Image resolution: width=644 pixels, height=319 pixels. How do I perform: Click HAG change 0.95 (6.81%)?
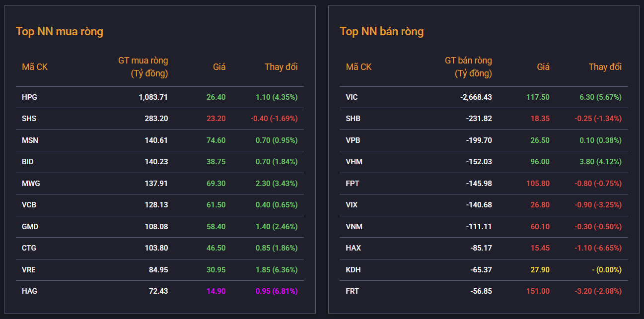[277, 291]
